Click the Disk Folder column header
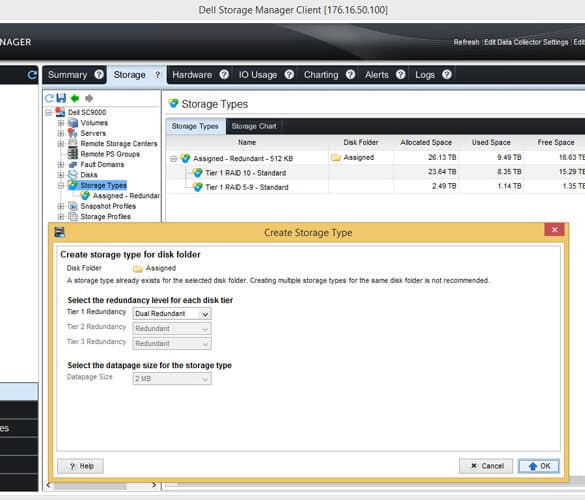 coord(361,142)
